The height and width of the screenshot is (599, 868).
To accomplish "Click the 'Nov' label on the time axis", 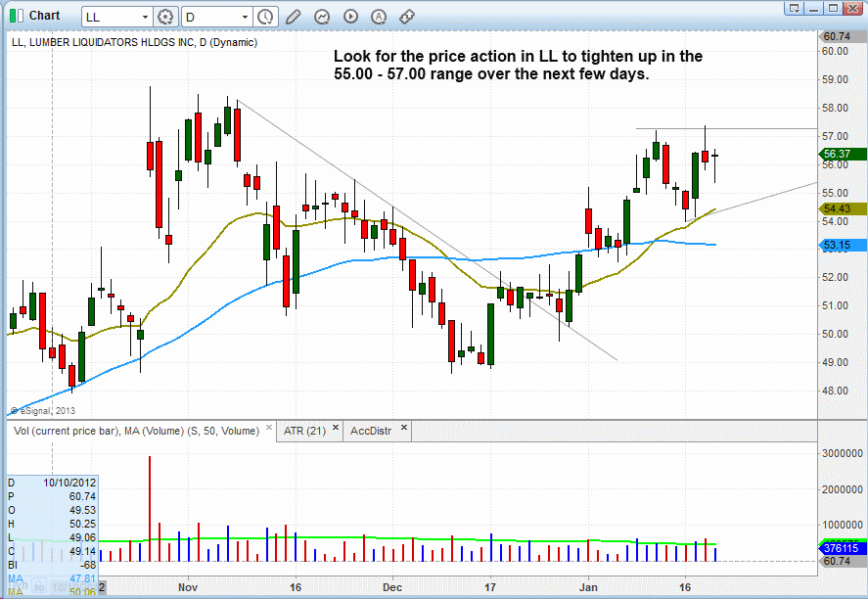I will 188,587.
